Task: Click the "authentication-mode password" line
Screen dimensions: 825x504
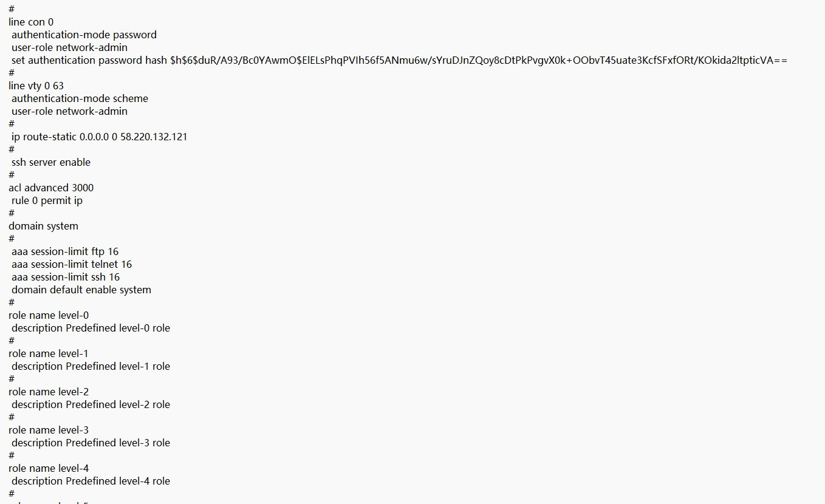Action: pos(84,35)
